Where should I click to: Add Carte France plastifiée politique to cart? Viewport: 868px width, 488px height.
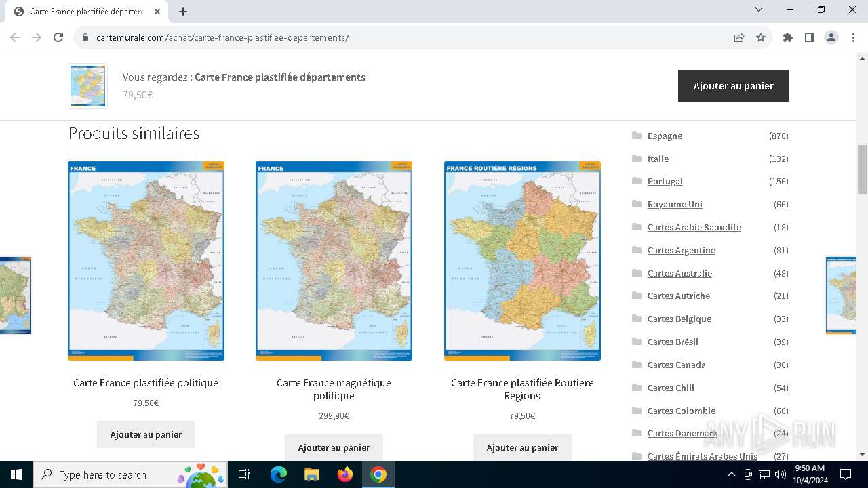coord(146,434)
